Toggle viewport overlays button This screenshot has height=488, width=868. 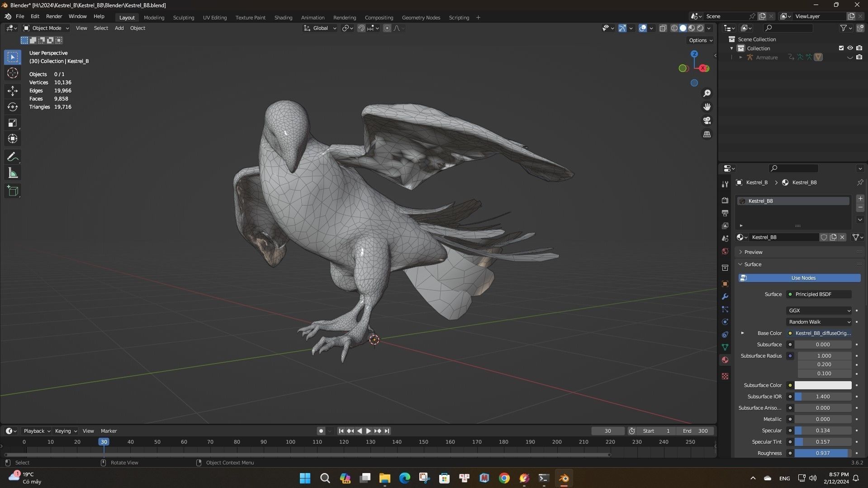tap(642, 28)
